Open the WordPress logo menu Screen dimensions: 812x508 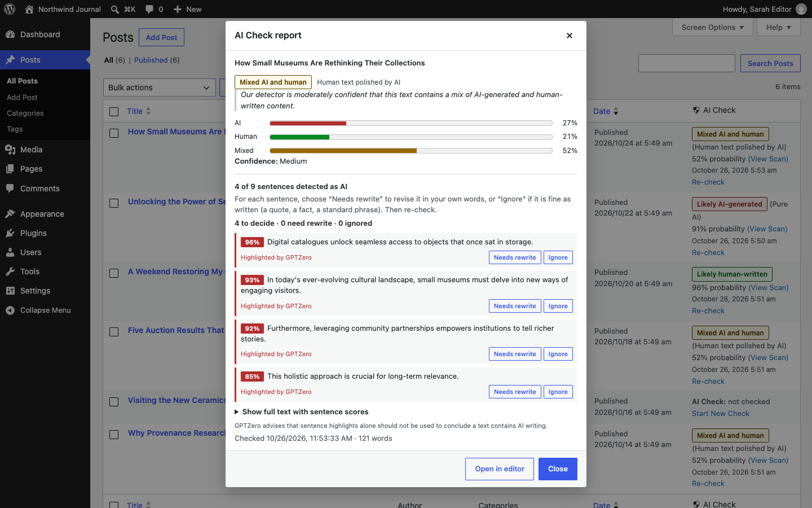click(x=10, y=9)
